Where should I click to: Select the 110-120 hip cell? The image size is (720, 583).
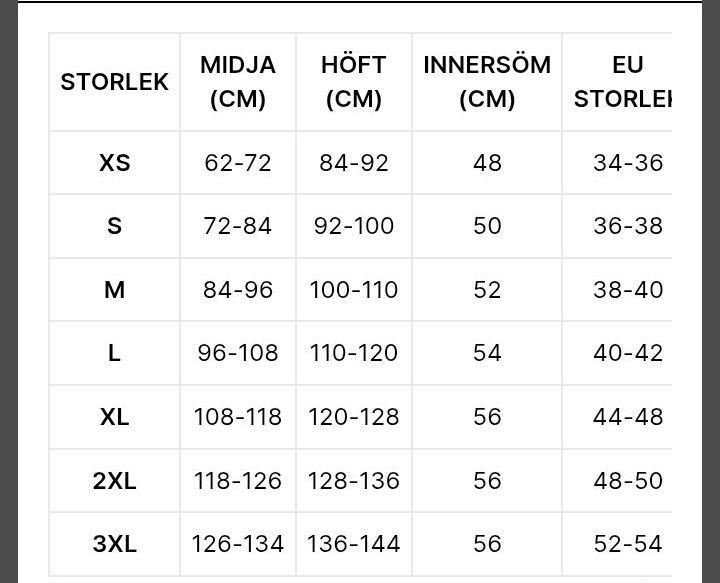pos(354,353)
